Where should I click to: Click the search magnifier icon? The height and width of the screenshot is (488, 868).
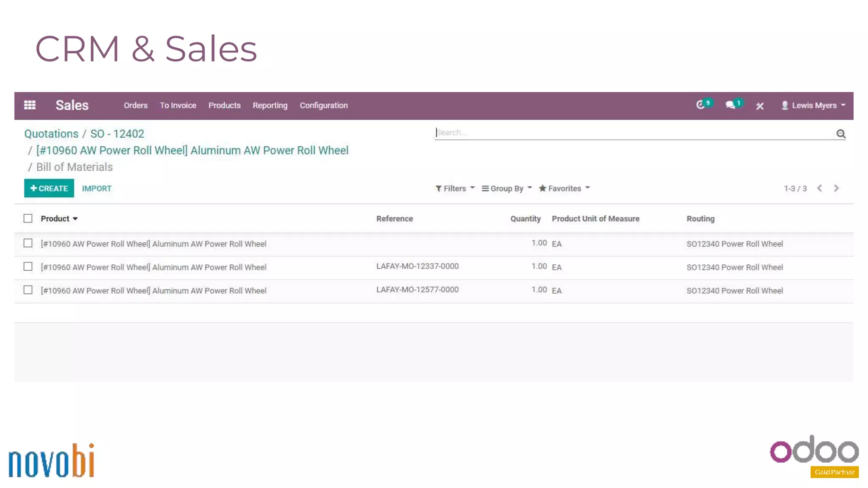coord(841,134)
